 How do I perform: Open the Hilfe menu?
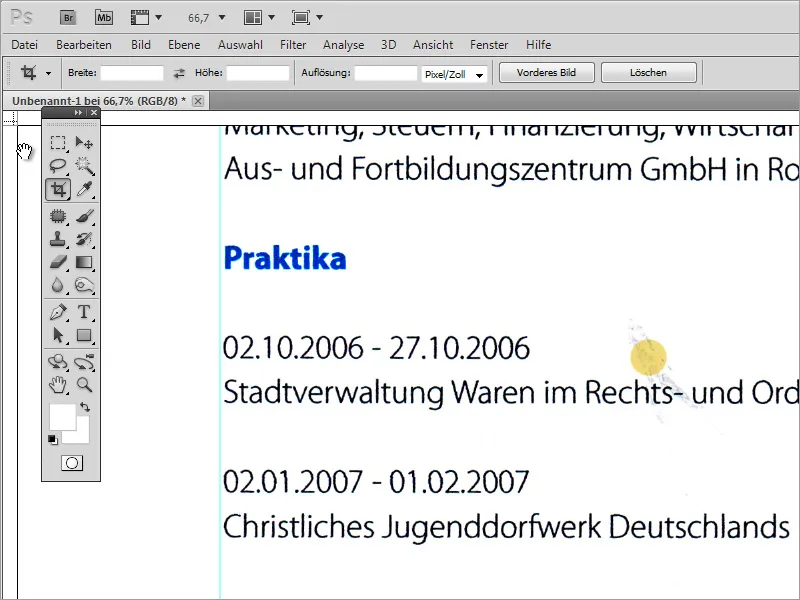coord(539,45)
